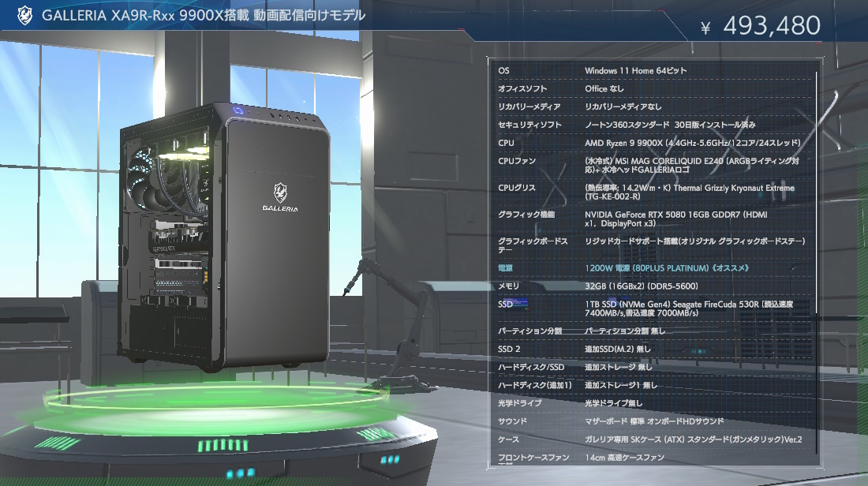Select the 光学ドライブ label
The width and height of the screenshot is (868, 486).
(519, 403)
